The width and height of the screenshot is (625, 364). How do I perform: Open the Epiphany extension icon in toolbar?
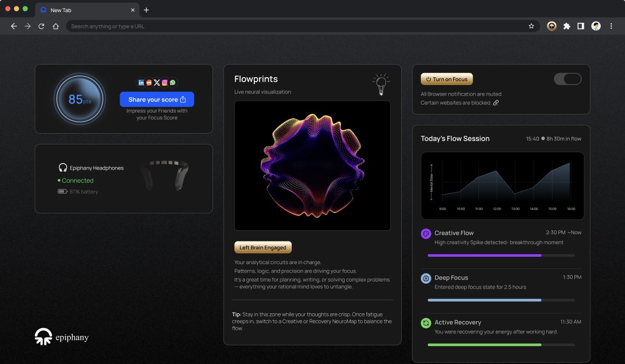point(552,26)
